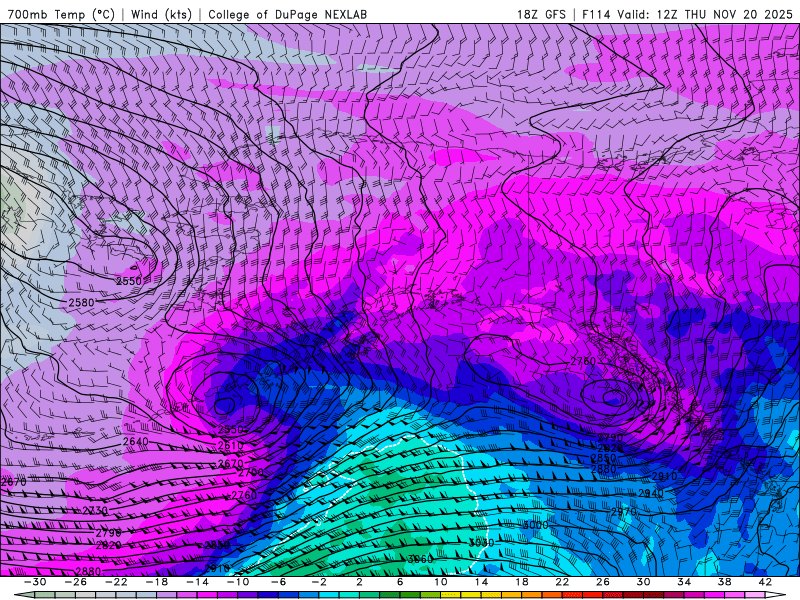Click the positive 10 tick on the temperature scale
Image resolution: width=800 pixels, height=600 pixels.
440,582
